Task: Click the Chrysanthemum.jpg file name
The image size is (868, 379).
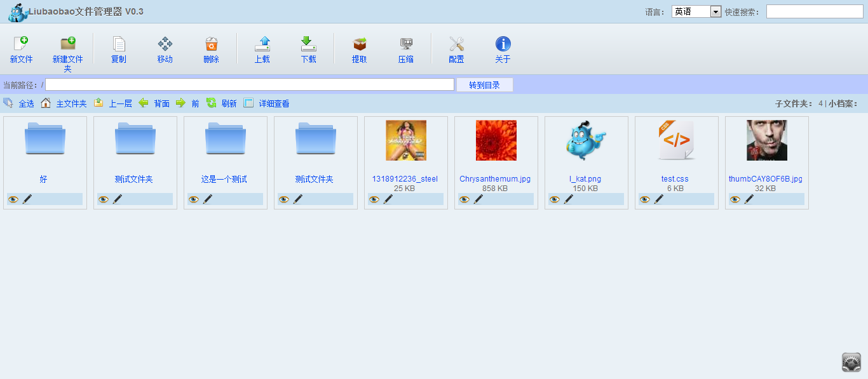Action: pyautogui.click(x=495, y=179)
